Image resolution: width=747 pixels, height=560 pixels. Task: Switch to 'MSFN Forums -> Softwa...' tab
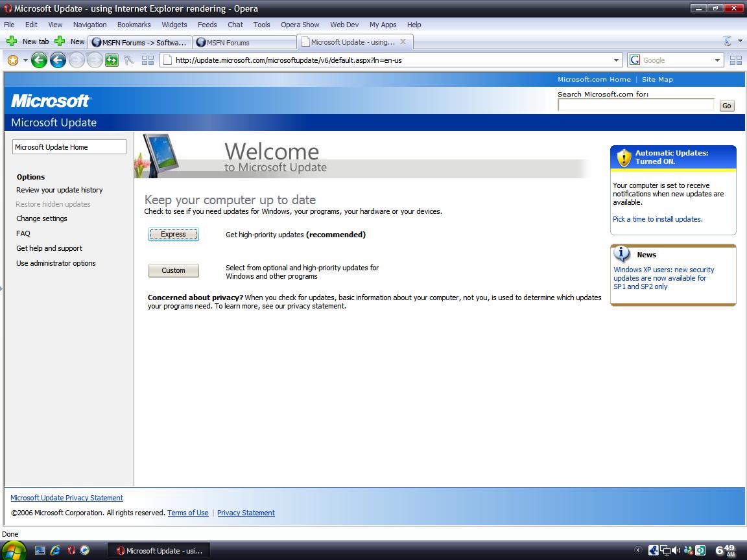tap(140, 42)
